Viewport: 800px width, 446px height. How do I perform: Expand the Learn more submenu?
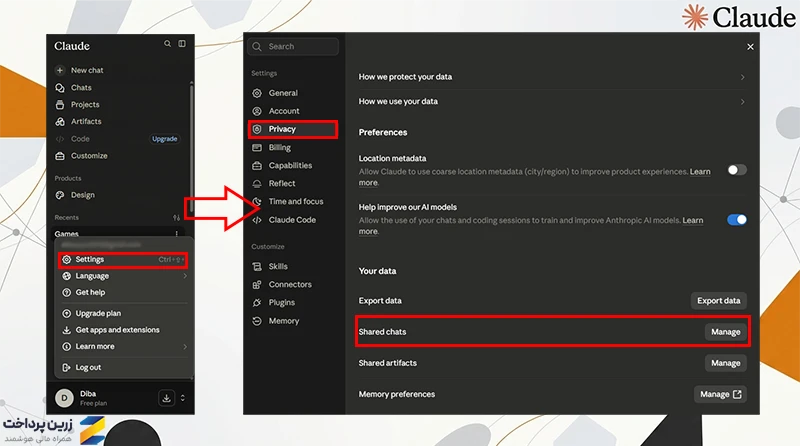point(124,346)
